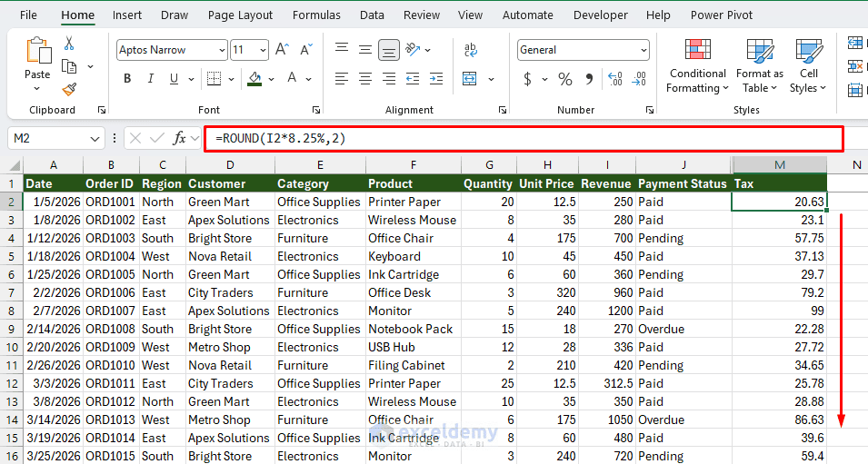Select column M header
The height and width of the screenshot is (464, 868).
click(x=780, y=164)
